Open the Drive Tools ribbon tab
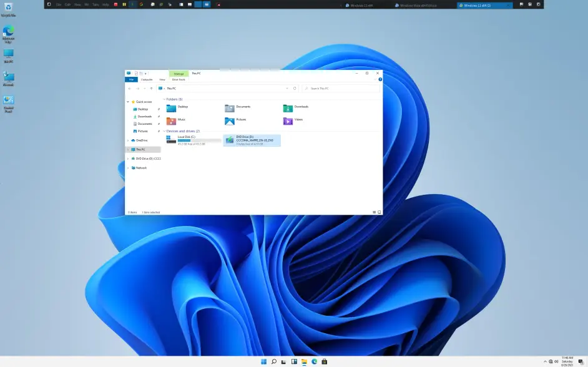The image size is (588, 367). tap(179, 79)
